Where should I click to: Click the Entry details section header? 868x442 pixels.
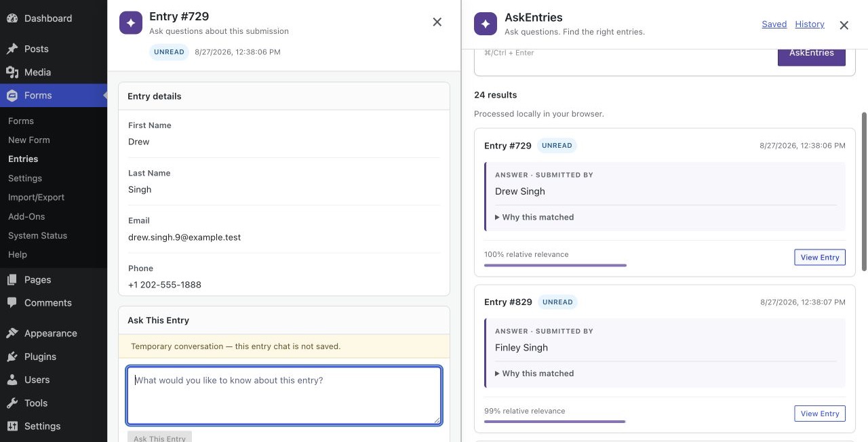point(284,96)
